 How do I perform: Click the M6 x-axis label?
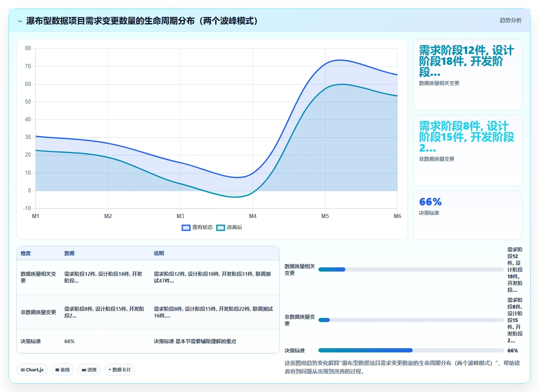(x=397, y=216)
